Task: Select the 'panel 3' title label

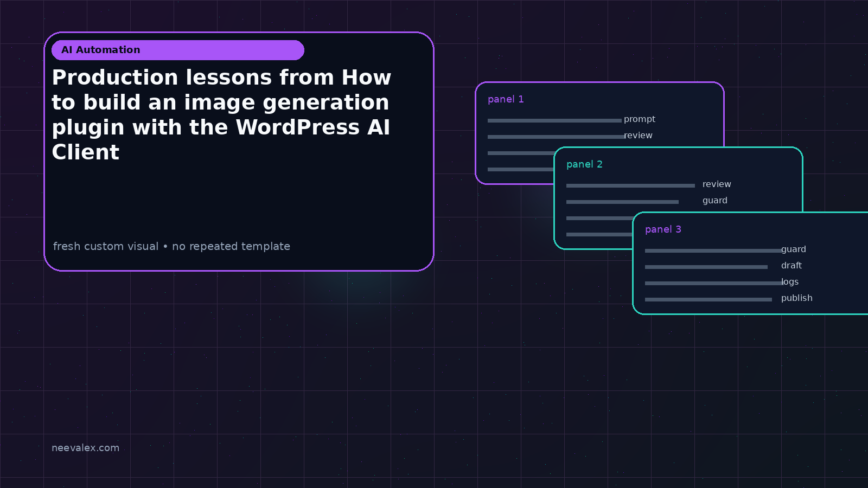Action: tap(663, 229)
